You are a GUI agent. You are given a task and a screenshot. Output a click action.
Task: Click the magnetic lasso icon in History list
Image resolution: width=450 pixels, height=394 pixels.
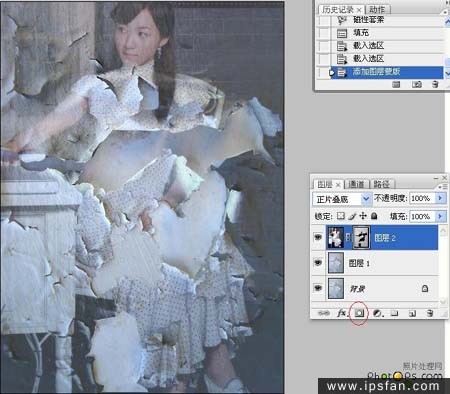pyautogui.click(x=342, y=20)
